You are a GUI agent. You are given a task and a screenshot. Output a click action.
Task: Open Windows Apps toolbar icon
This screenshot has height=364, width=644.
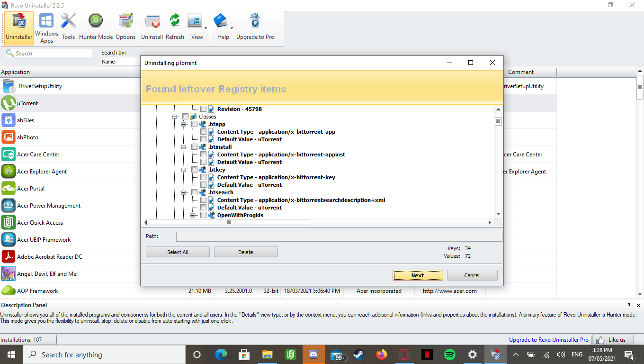[x=46, y=28]
